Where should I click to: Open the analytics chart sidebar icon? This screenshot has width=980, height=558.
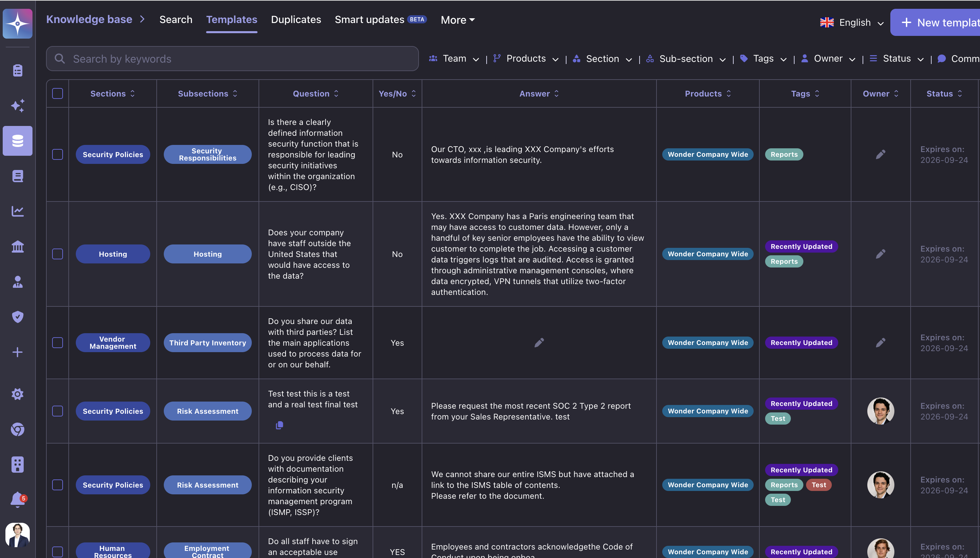(18, 211)
